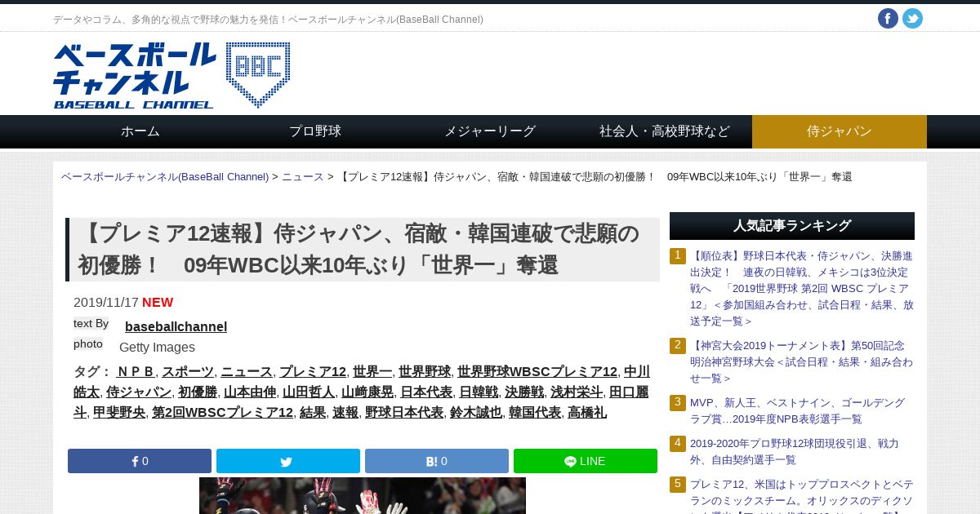
Task: Open the 速報 tag link
Action: (x=345, y=412)
